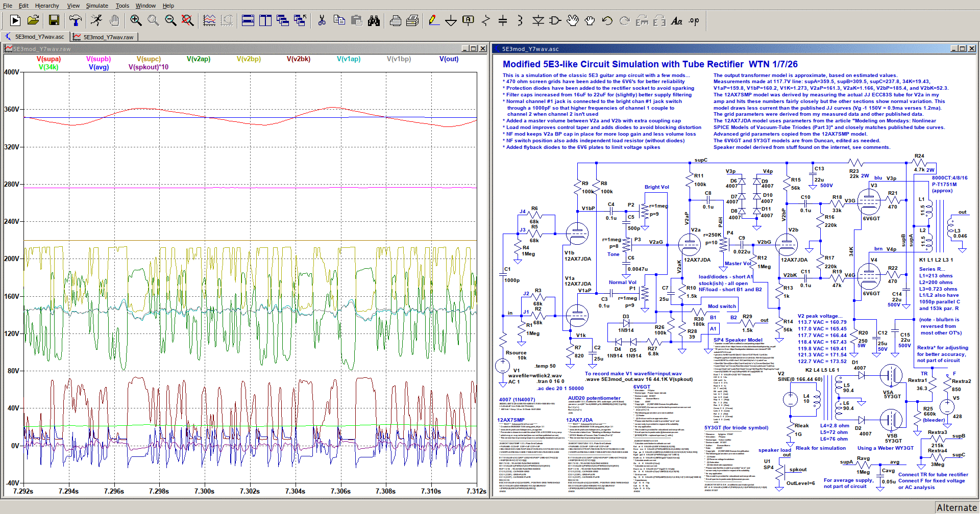The height and width of the screenshot is (514, 980).
Task: Click the binoculars Find icon
Action: (x=374, y=20)
